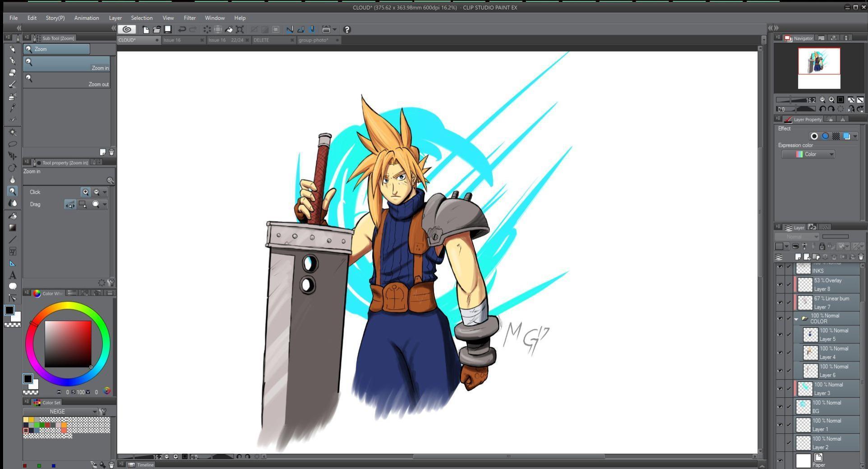Click the Undo icon in the command bar
868x469 pixels.
pyautogui.click(x=182, y=29)
